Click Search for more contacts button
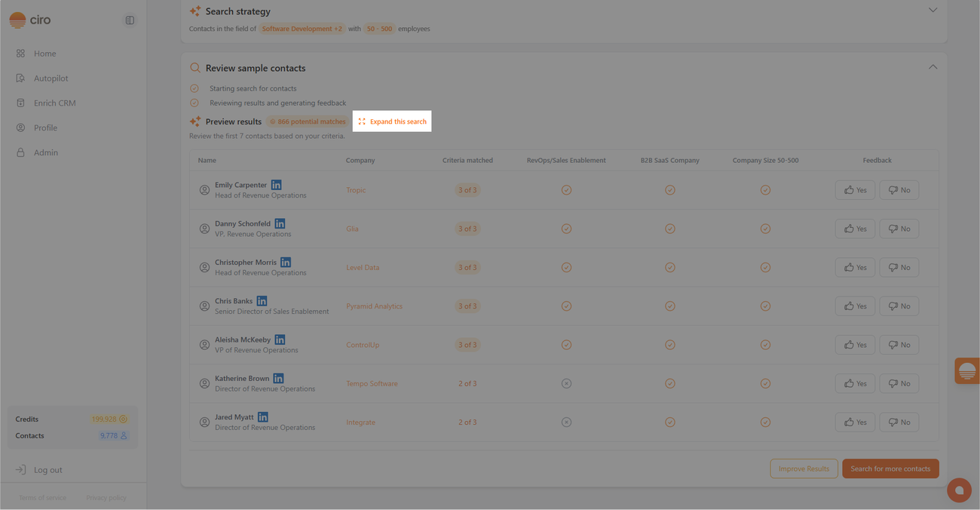The image size is (980, 510). point(890,469)
